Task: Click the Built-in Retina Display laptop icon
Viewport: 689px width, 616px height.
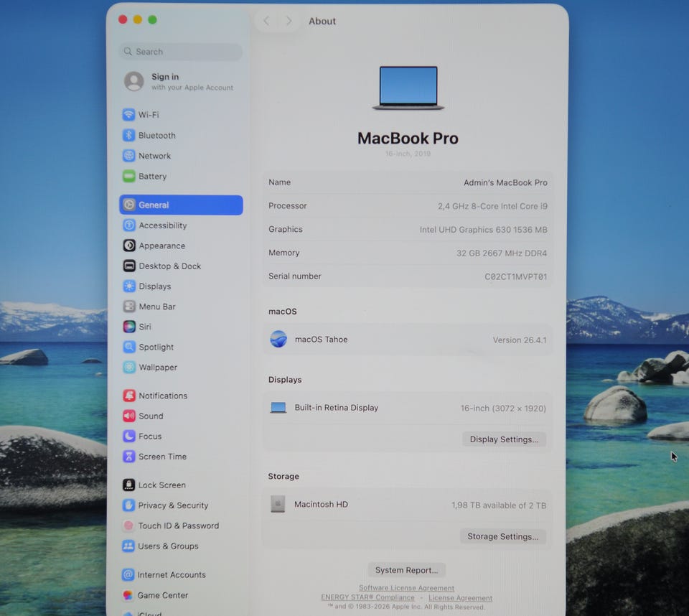Action: pos(278,408)
